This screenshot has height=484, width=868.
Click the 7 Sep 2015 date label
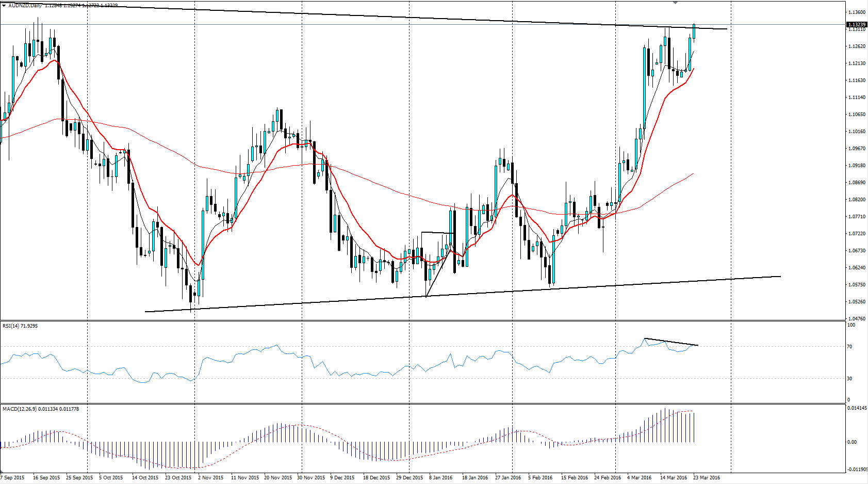click(x=13, y=478)
